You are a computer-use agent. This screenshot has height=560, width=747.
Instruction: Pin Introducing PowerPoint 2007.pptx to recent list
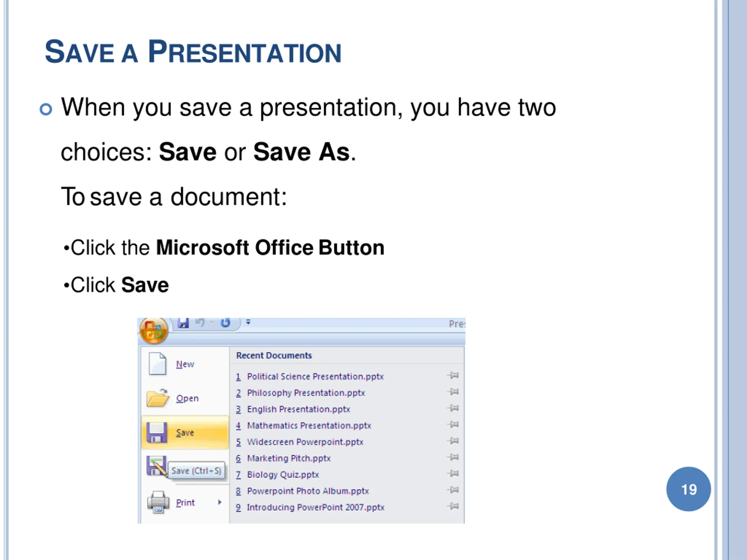[453, 506]
